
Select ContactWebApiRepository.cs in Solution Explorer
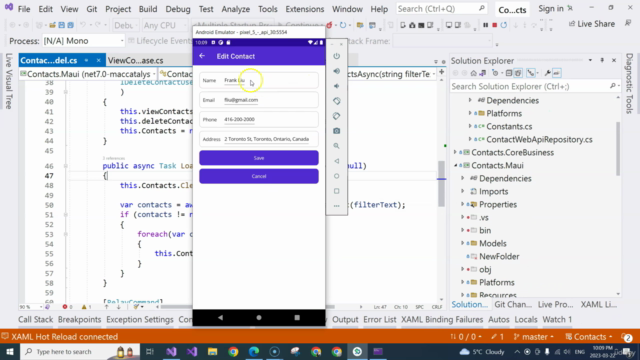click(x=539, y=139)
